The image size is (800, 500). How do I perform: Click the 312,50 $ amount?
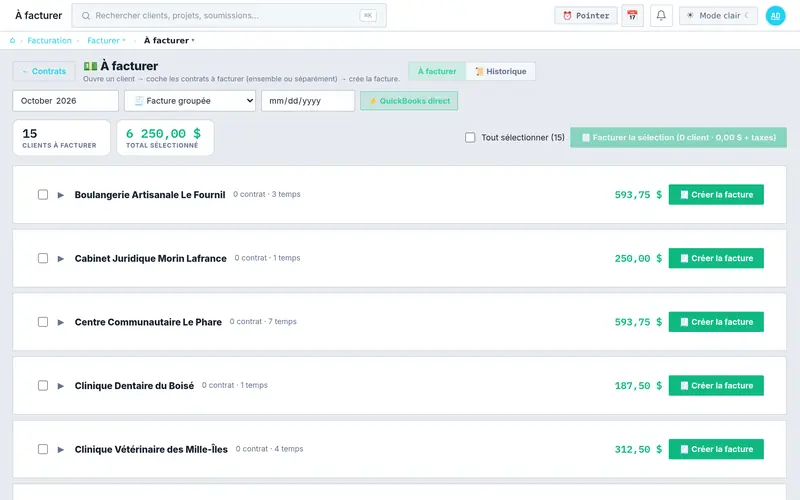point(638,449)
